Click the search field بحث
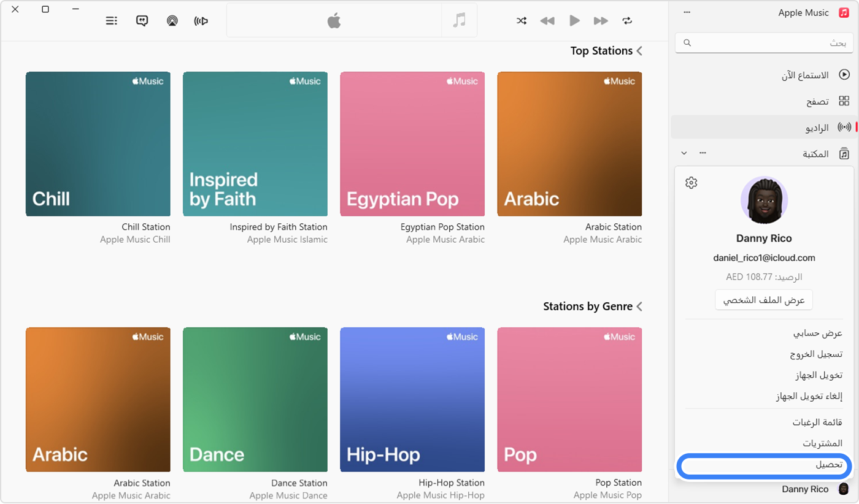This screenshot has height=504, width=859. tap(764, 43)
